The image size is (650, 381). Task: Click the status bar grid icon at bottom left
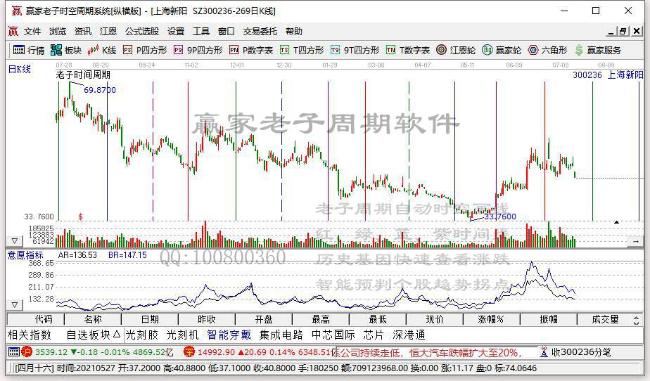pos(14,352)
